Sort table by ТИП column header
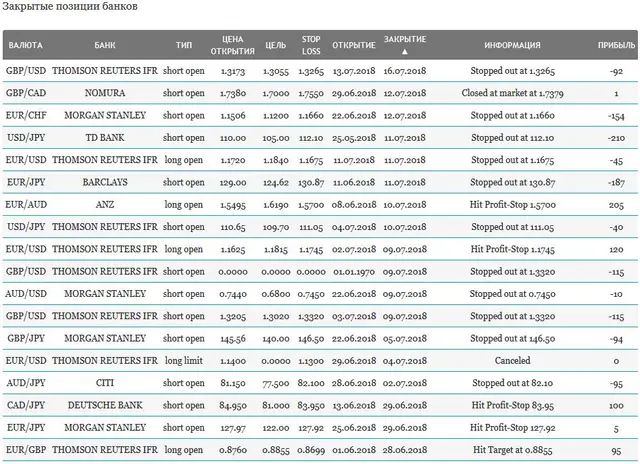Viewport: 640px width, 464px height. (184, 45)
